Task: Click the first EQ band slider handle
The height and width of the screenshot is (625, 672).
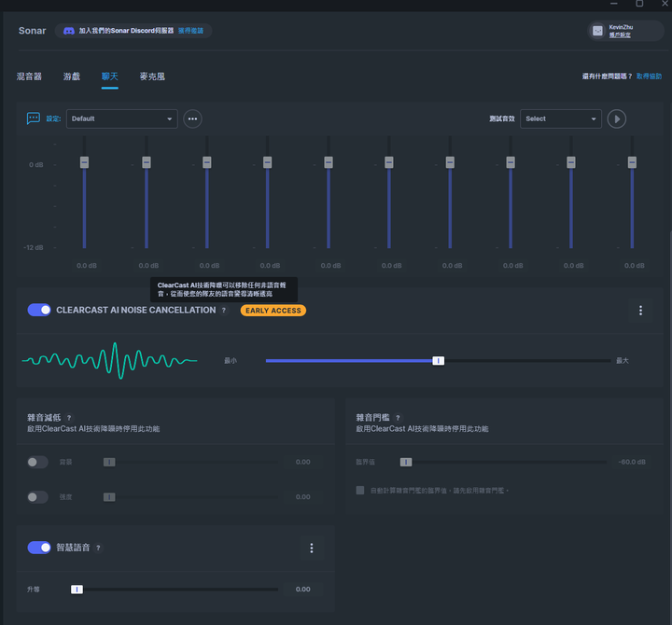Action: pyautogui.click(x=84, y=162)
